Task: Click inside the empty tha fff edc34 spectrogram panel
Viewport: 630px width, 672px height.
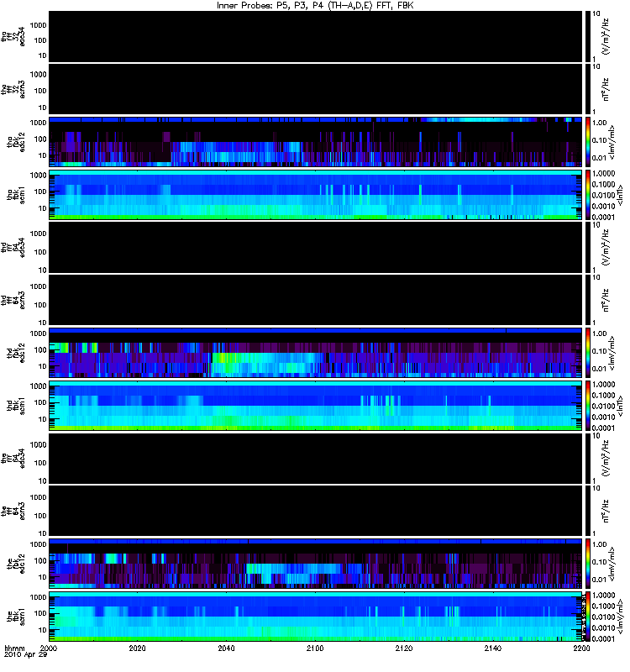Action: click(315, 36)
